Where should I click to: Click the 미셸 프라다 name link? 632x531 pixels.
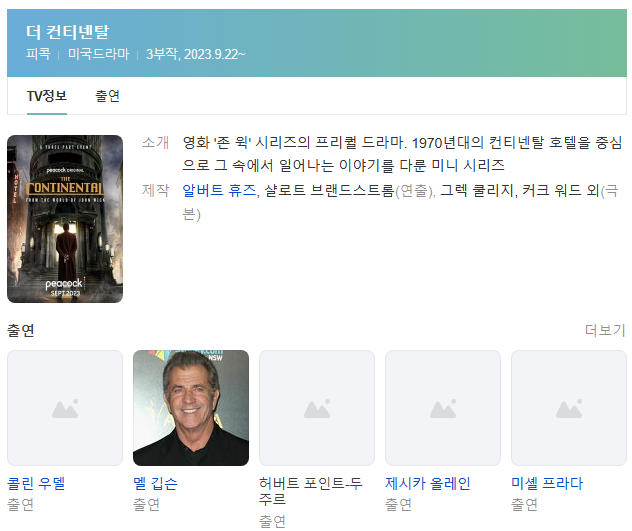tap(546, 483)
